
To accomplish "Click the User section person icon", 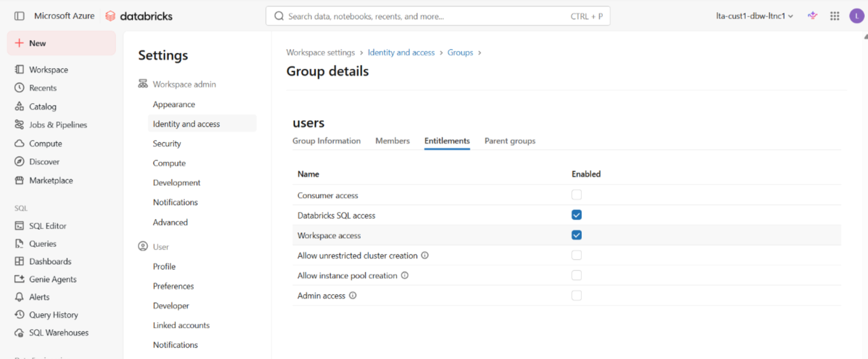I will [x=143, y=246].
